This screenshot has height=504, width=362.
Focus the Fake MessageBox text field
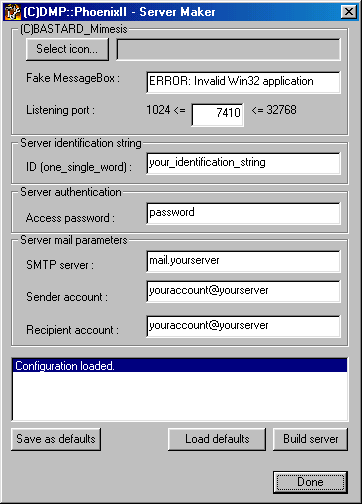click(x=243, y=82)
